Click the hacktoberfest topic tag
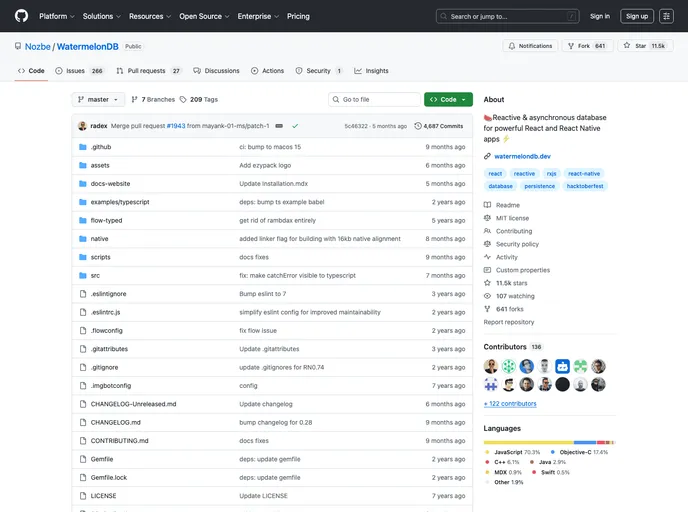 (x=585, y=186)
